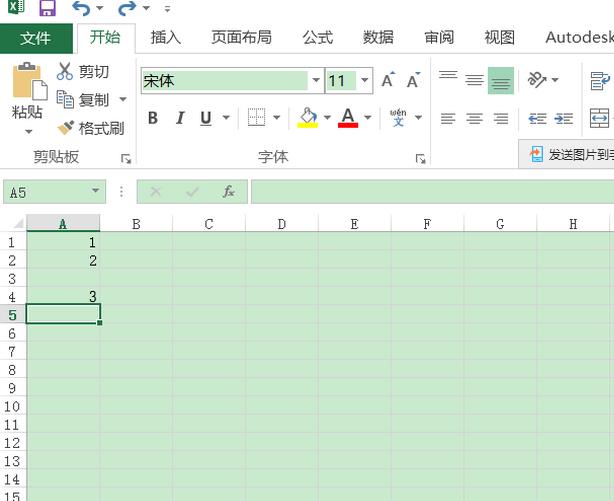614x501 pixels.
Task: Apply the red font color
Action: (x=348, y=118)
